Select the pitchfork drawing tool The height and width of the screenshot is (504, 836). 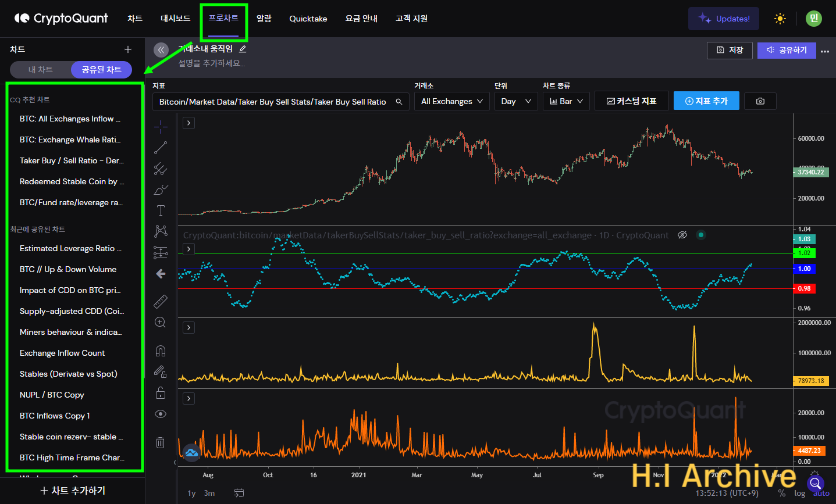161,169
